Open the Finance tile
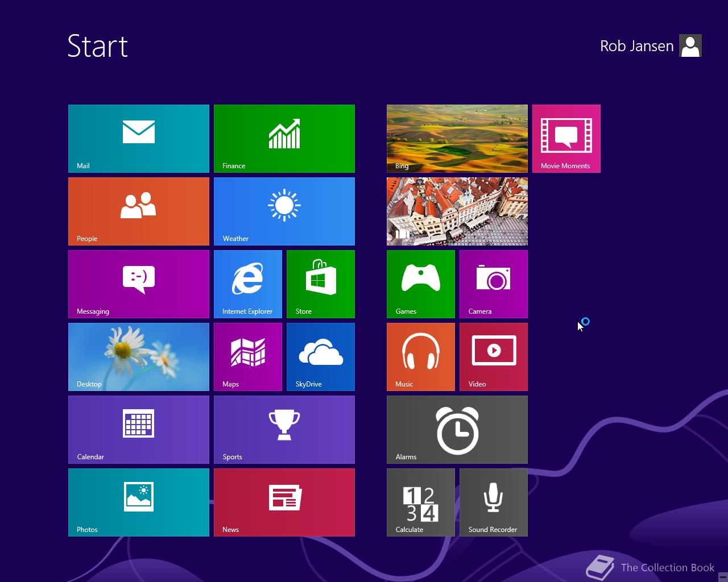This screenshot has width=728, height=582. [x=284, y=139]
